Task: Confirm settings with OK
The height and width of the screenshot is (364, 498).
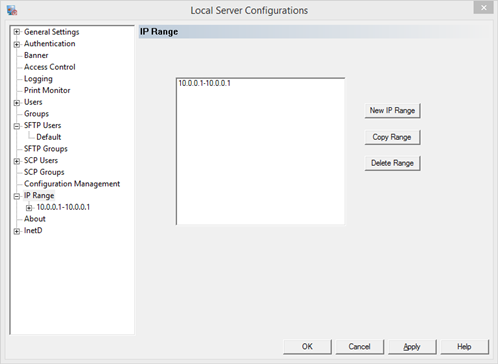Action: [307, 347]
